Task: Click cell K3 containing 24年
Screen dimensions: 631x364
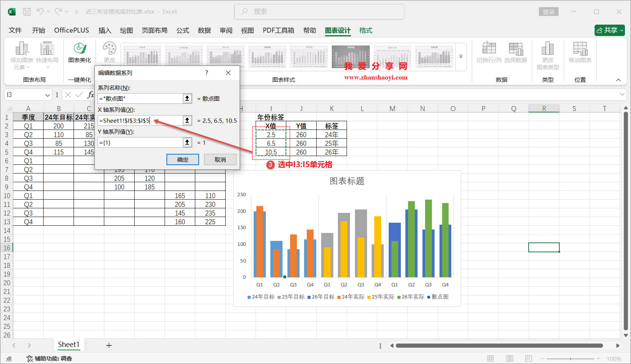Action: (x=331, y=134)
